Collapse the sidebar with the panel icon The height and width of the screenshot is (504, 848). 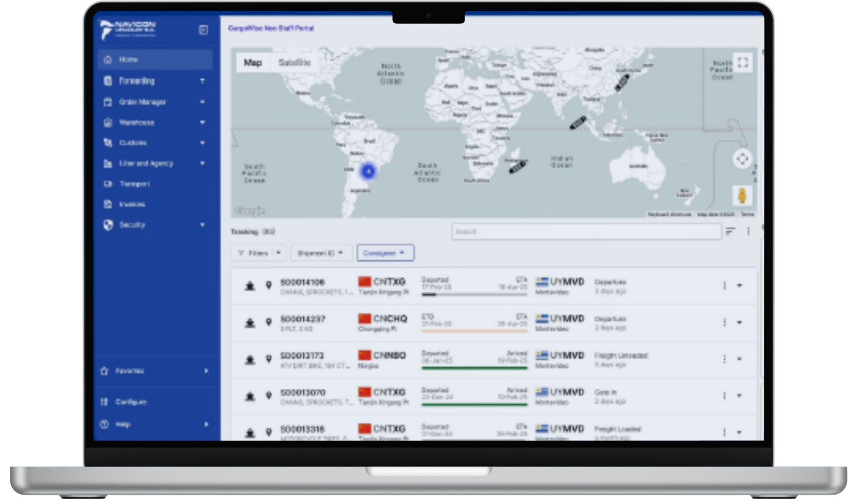(203, 30)
